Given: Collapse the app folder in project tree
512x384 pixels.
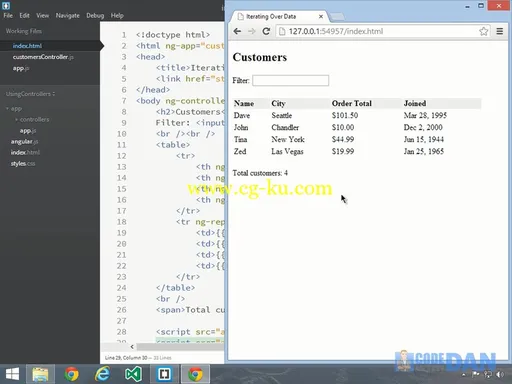Looking at the screenshot, I should point(14,108).
